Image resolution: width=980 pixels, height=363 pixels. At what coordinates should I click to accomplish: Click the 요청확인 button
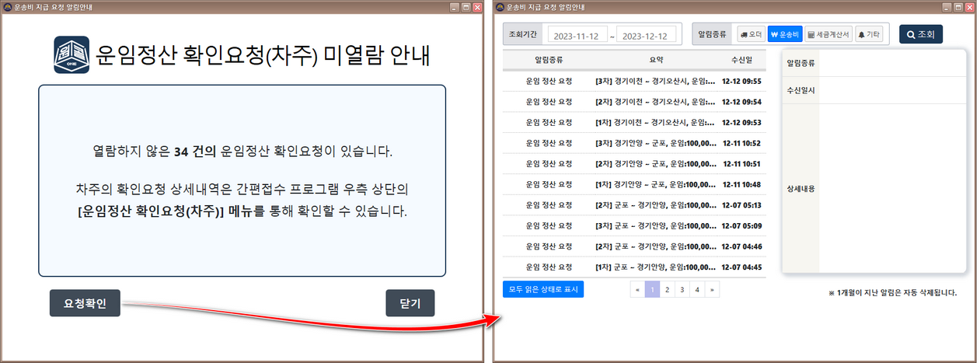coord(85,303)
